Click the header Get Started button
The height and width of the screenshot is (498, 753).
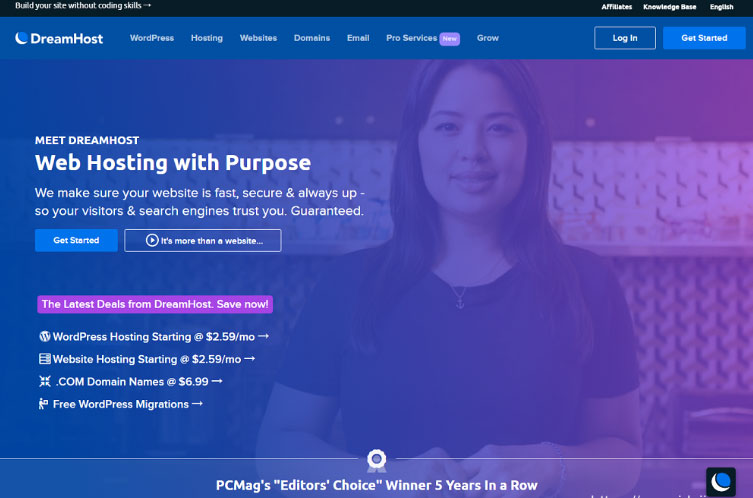pos(704,38)
